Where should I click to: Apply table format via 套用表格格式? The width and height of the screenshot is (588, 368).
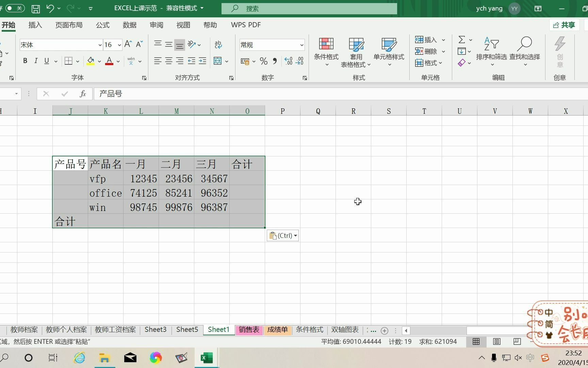click(x=356, y=52)
